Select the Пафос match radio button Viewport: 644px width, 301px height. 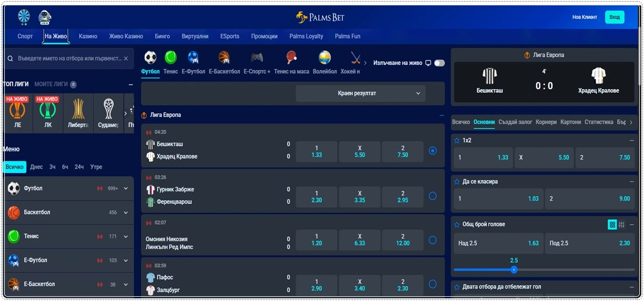[433, 283]
